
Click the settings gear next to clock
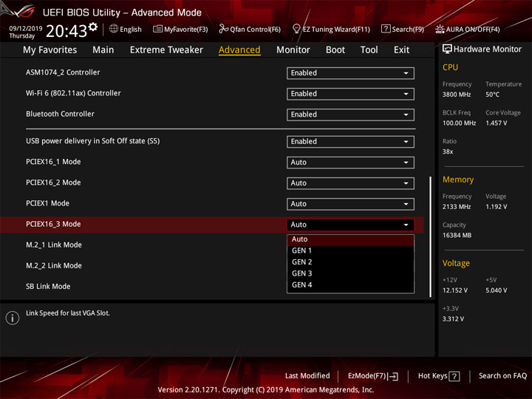[x=93, y=27]
